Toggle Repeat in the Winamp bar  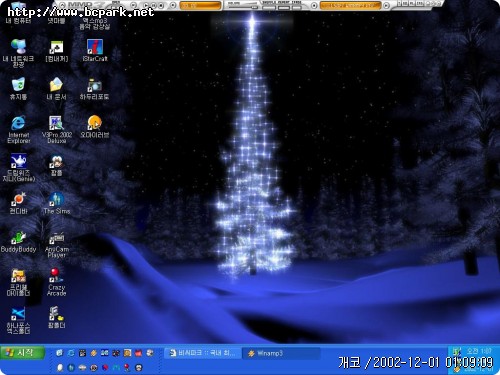tap(284, 7)
